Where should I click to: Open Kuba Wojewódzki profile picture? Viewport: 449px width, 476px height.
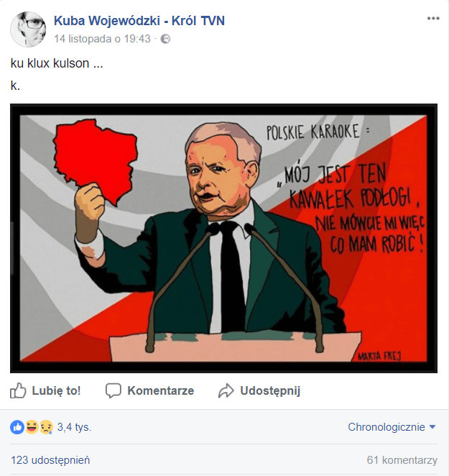click(28, 29)
